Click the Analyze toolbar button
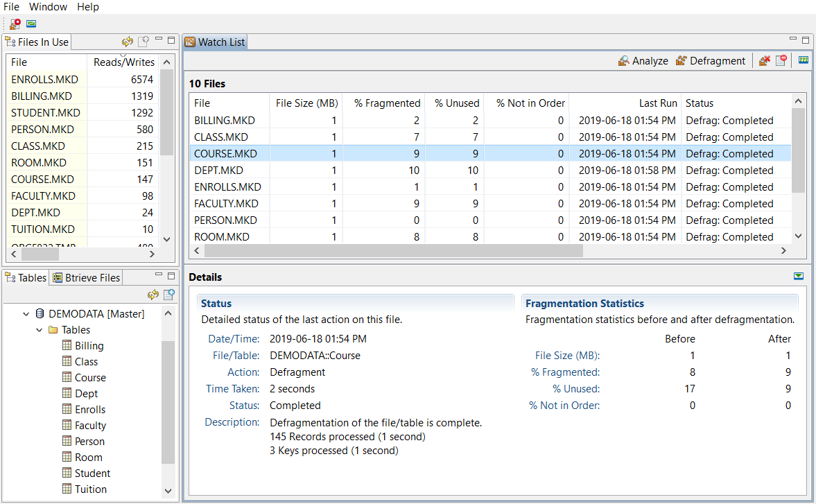 643,61
